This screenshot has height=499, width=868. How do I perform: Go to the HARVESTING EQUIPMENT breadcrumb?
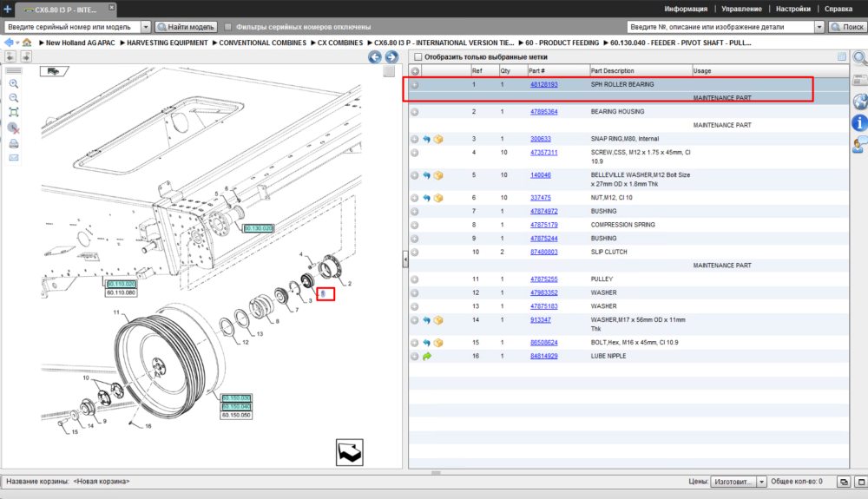tap(168, 43)
